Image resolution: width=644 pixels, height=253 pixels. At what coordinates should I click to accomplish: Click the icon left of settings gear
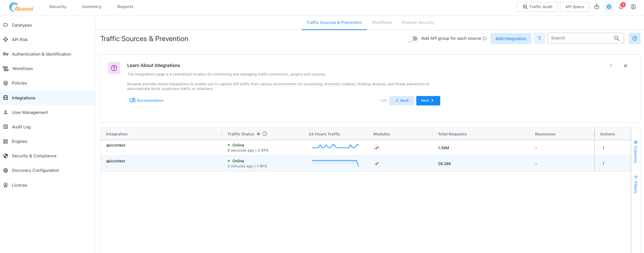597,7
